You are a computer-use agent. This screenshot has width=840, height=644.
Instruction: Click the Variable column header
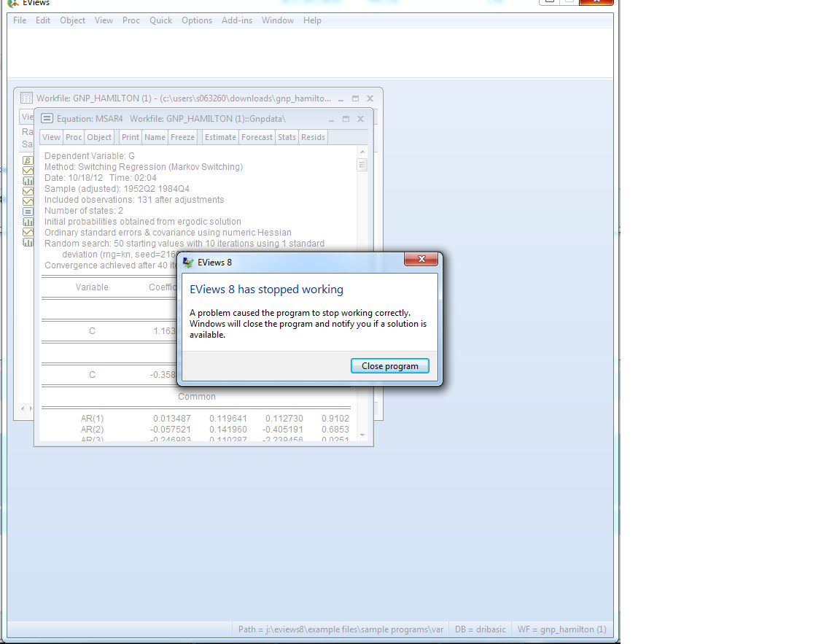[92, 287]
